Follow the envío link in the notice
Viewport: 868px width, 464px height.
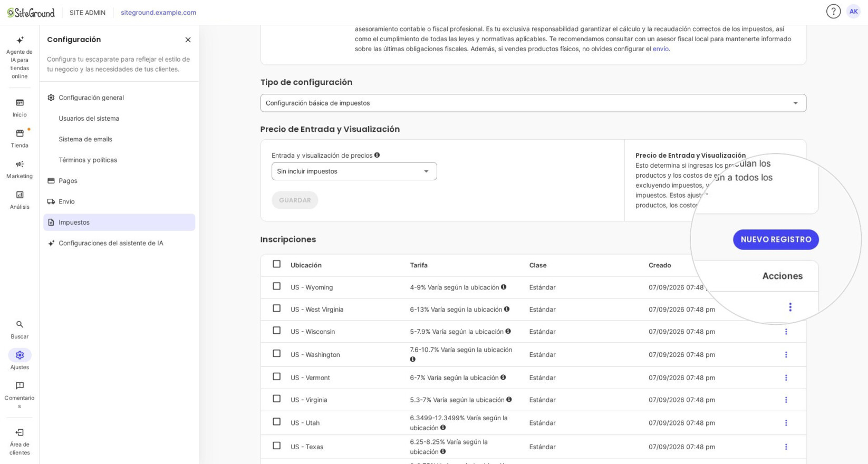(661, 49)
